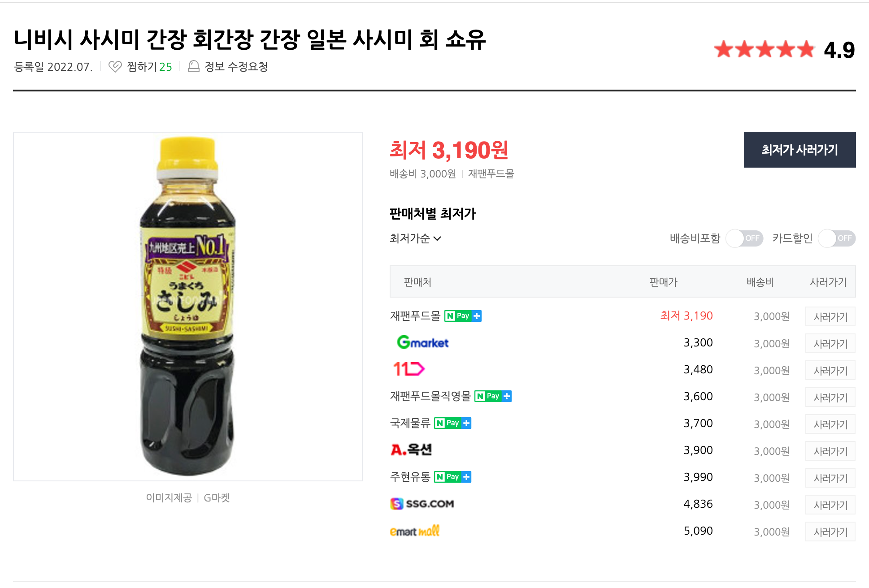Click the bell 정보 수정요청 icon
869x588 pixels.
point(193,66)
